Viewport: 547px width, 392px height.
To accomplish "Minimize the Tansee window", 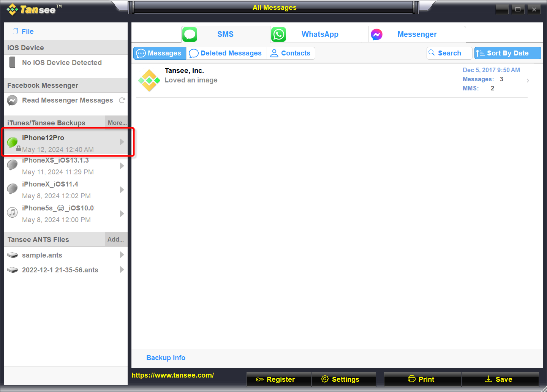I will pyautogui.click(x=502, y=9).
